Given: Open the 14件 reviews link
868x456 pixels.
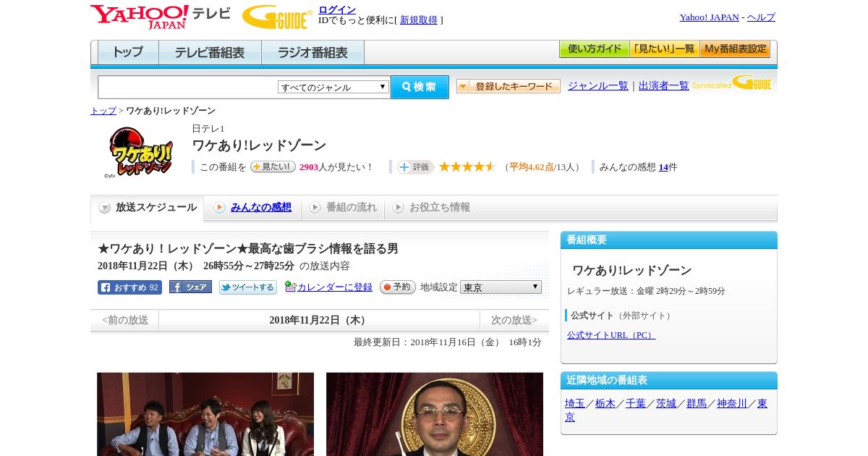Looking at the screenshot, I should [x=663, y=167].
